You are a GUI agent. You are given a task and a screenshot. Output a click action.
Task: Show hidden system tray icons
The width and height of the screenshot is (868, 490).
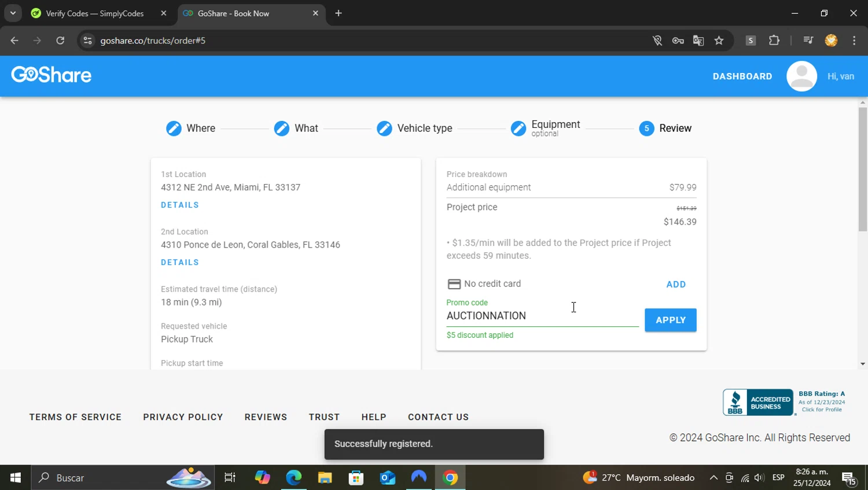(x=713, y=478)
